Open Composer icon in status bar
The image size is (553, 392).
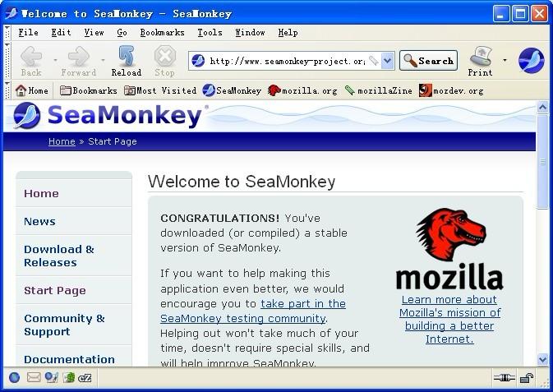point(52,377)
